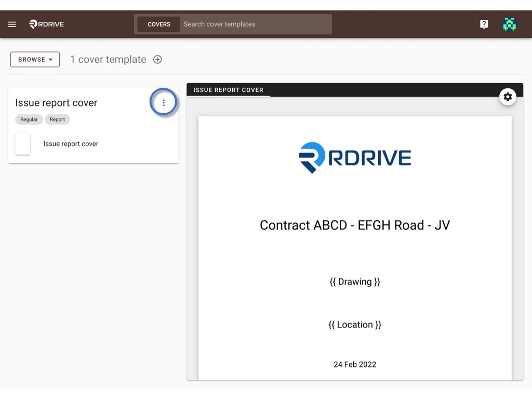Viewport: 532px width, 399px height.
Task: Open Issue report cover page thumbnail
Action: click(23, 144)
